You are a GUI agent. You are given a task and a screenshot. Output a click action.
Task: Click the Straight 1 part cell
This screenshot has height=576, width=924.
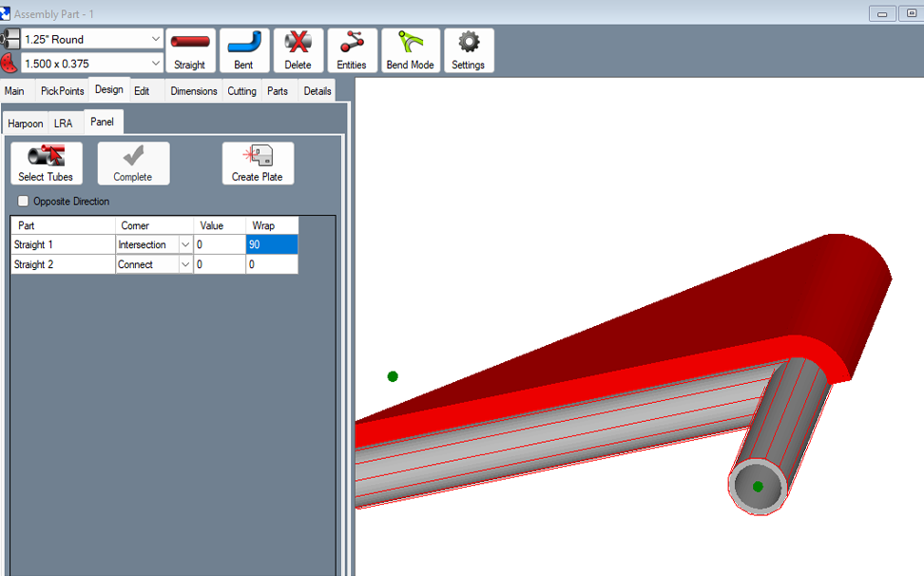click(x=63, y=244)
